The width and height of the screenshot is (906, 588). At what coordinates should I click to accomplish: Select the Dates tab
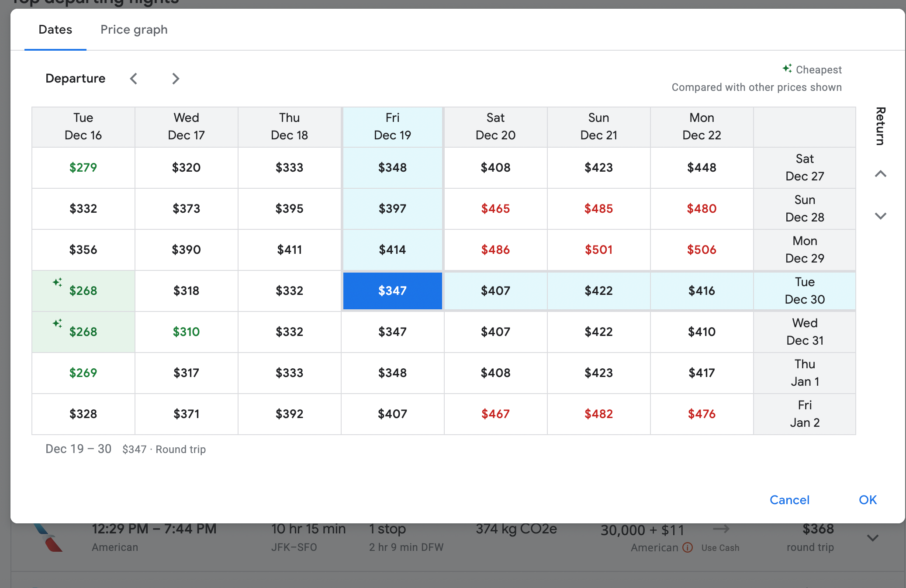point(55,30)
